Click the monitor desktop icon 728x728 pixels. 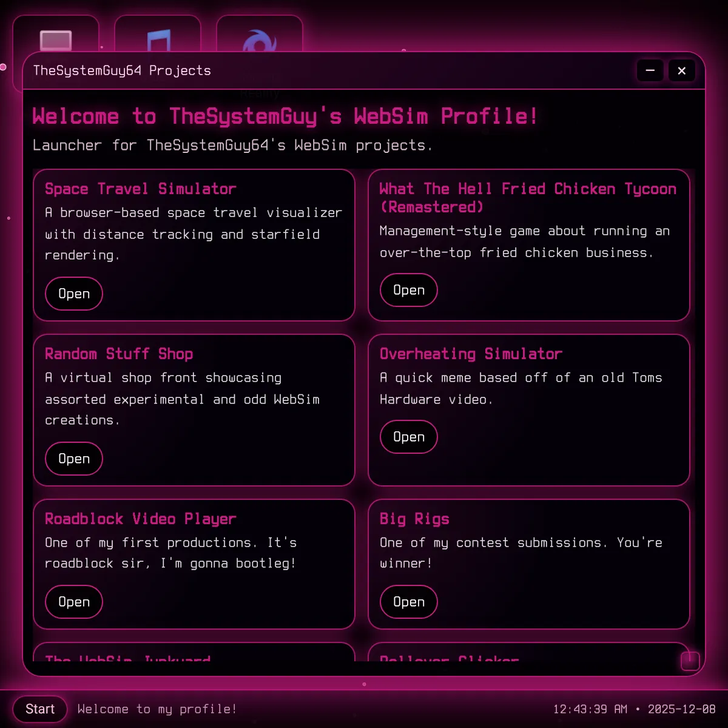pos(56,40)
